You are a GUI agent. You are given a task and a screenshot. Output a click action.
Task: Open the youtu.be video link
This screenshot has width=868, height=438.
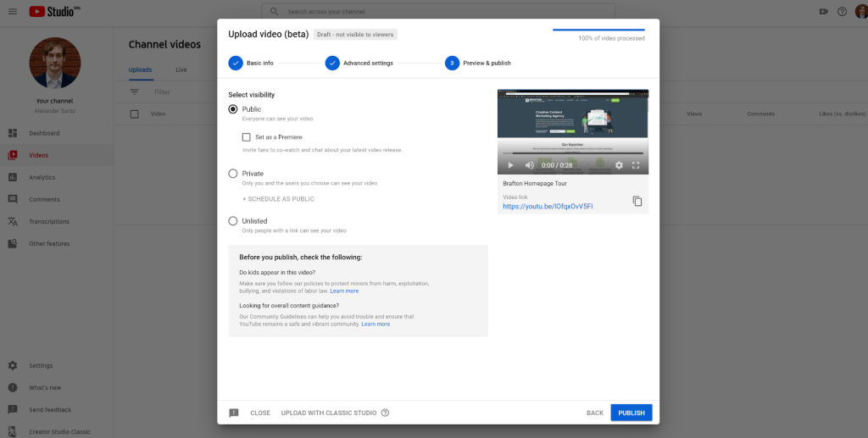coord(548,206)
